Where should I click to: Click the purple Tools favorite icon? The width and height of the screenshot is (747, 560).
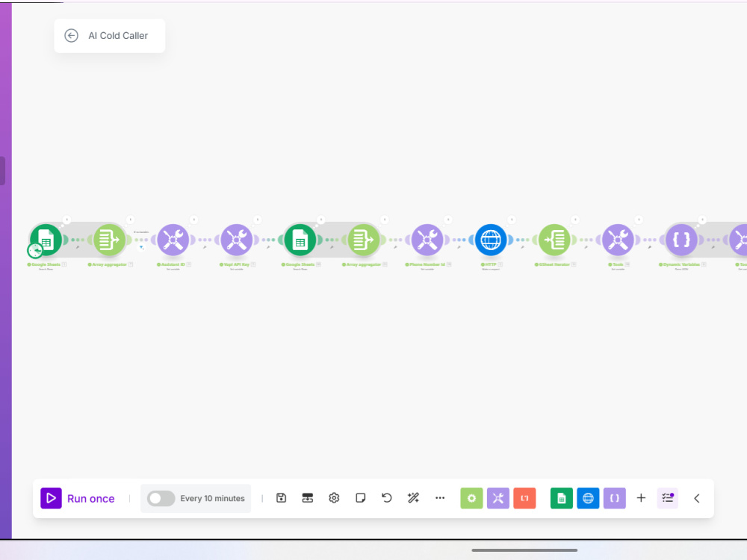click(x=498, y=498)
